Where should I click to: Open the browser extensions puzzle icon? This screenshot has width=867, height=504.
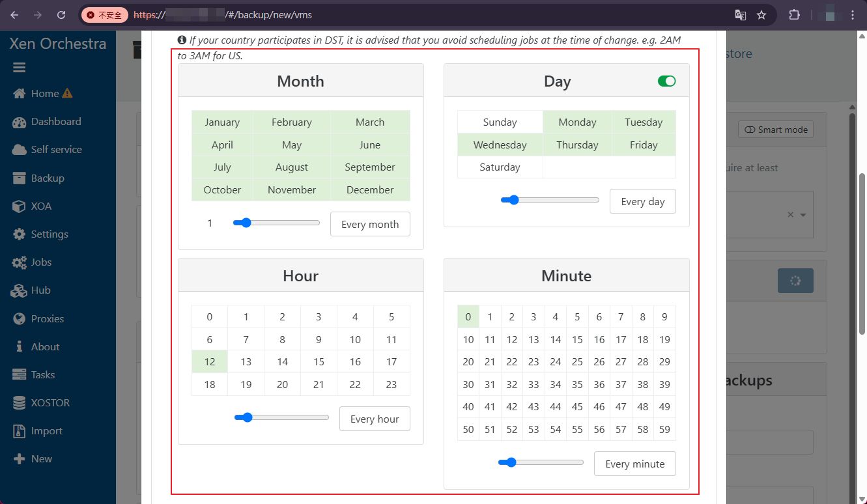[x=795, y=14]
